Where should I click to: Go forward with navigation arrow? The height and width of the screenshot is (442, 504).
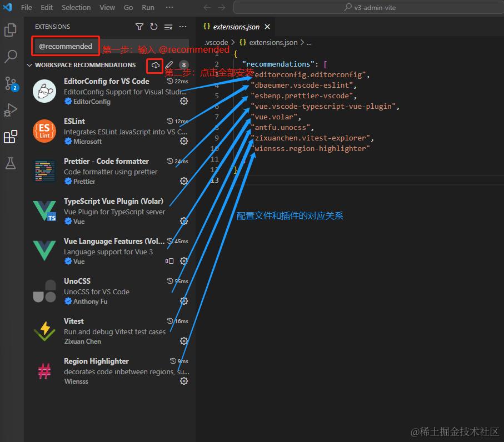(x=222, y=7)
